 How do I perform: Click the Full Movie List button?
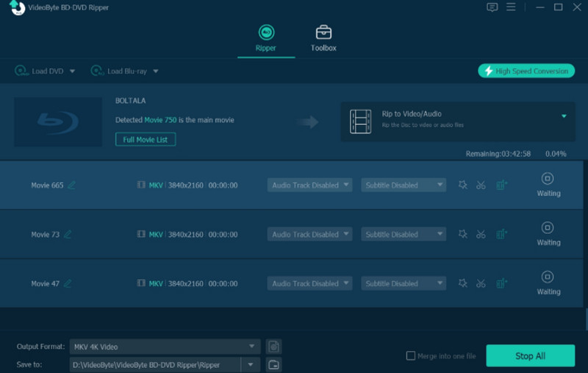point(146,139)
